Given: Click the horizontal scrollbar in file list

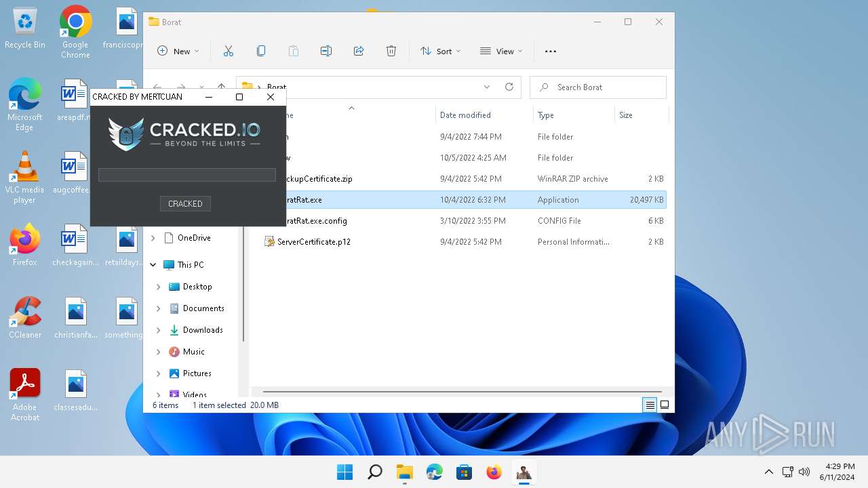Looking at the screenshot, I should 461,392.
